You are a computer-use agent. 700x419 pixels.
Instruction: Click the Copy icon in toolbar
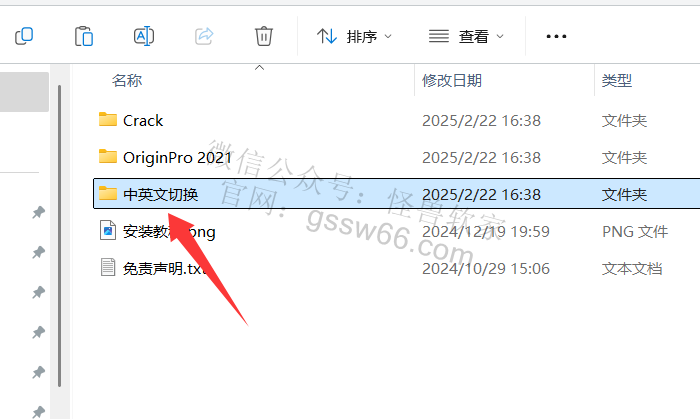(24, 36)
